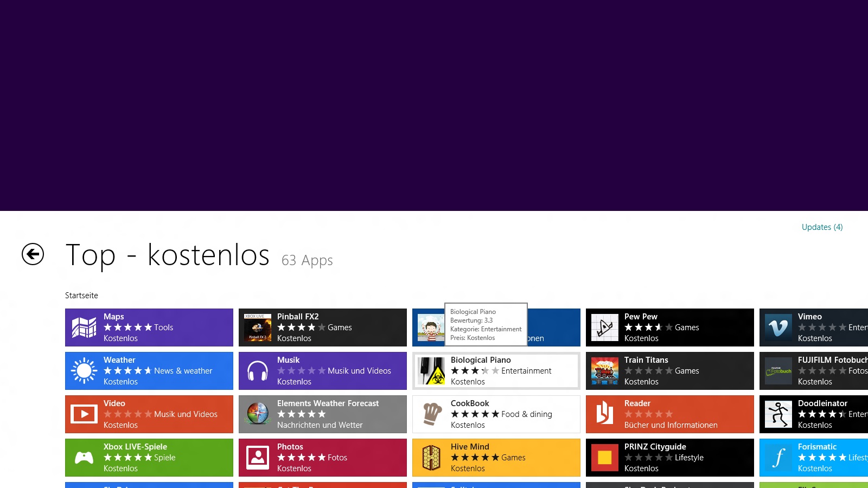The width and height of the screenshot is (868, 488).
Task: Open the Biological Piano biohazard icon
Action: tap(431, 371)
